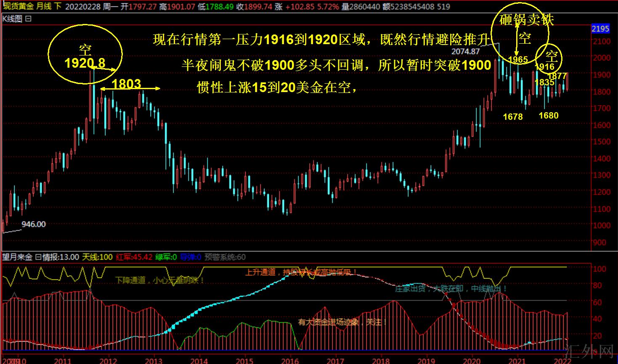The height and width of the screenshot is (364, 618).
Task: Click the 2013 year label on time axis
Action: (154, 360)
